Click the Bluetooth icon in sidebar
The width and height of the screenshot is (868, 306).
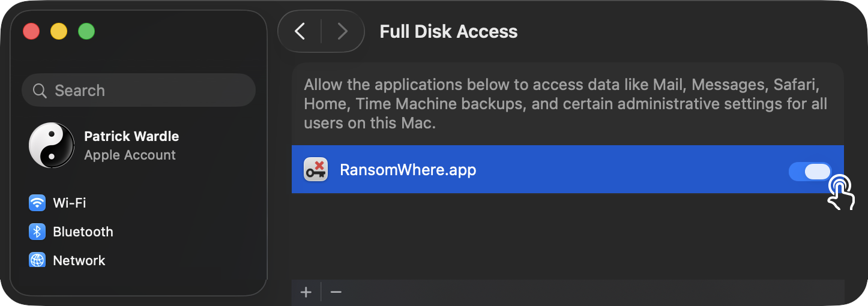pos(37,232)
